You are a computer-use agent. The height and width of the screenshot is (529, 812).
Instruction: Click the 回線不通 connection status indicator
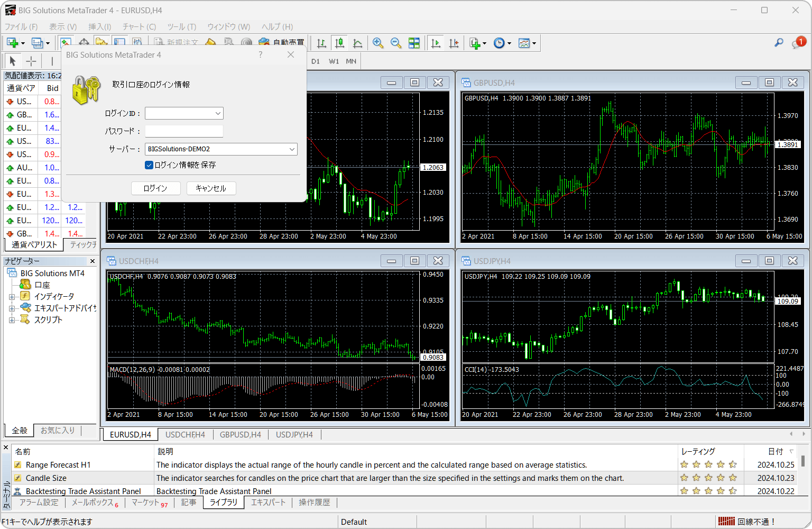pyautogui.click(x=747, y=522)
